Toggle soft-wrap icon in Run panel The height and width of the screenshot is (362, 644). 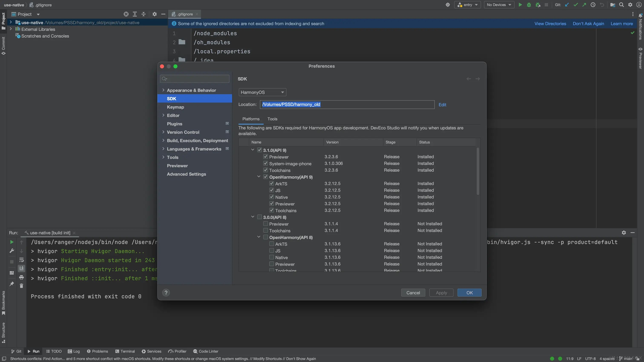[22, 260]
